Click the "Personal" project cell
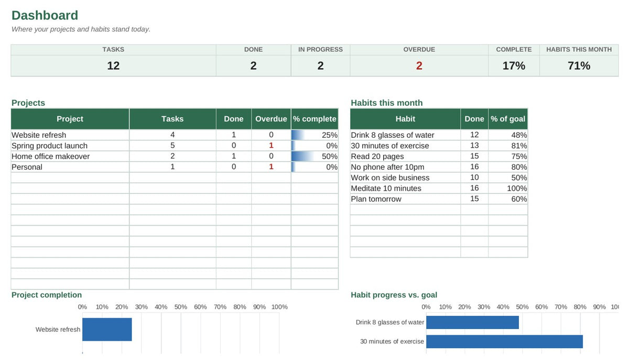Viewport: 629px width, 364px height. pyautogui.click(x=70, y=167)
